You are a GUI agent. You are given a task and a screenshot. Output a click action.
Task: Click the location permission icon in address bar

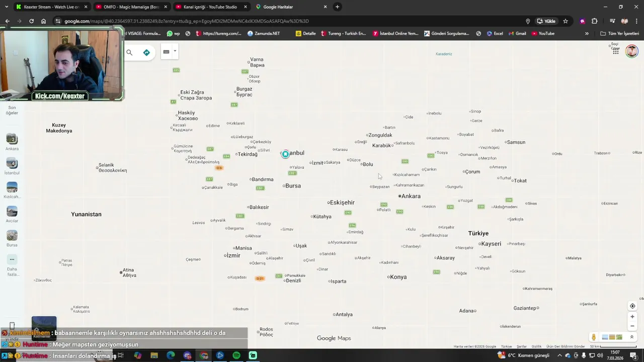527,21
